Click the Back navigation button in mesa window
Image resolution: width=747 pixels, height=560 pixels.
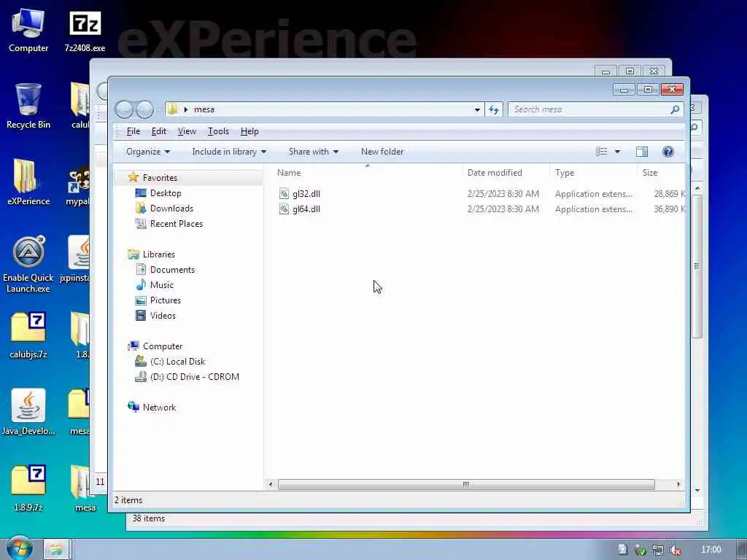click(124, 109)
